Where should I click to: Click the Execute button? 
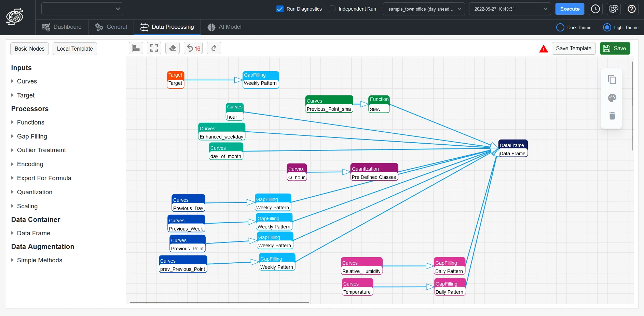[x=570, y=9]
